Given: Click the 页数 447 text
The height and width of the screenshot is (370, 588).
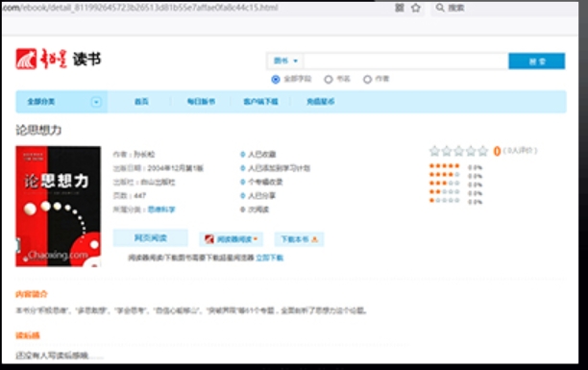Looking at the screenshot, I should click(x=130, y=195).
